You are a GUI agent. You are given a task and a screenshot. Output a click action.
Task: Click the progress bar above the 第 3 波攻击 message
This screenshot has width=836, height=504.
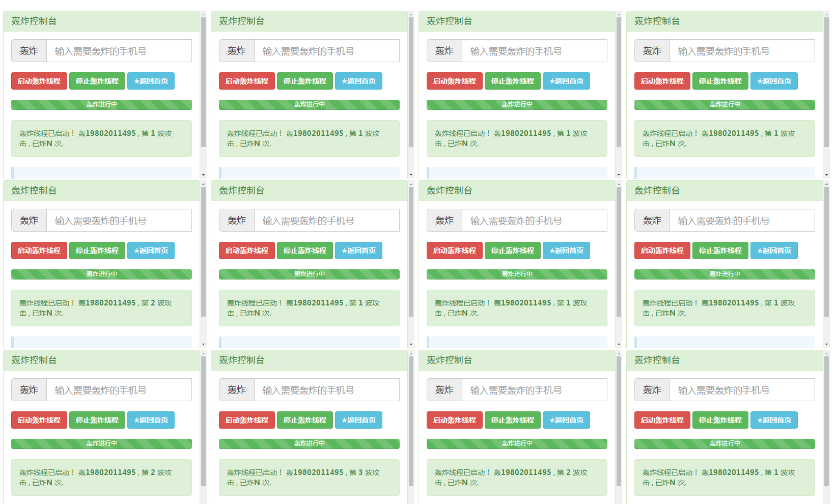[309, 443]
